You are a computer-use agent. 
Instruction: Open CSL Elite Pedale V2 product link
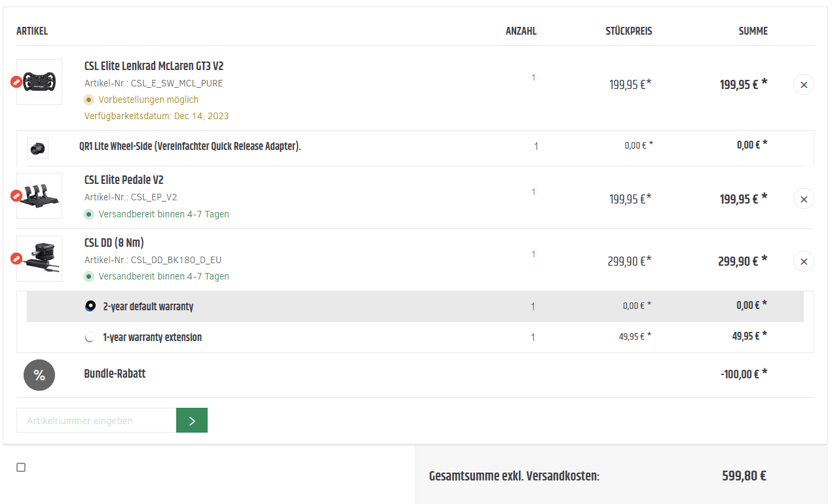[124, 180]
